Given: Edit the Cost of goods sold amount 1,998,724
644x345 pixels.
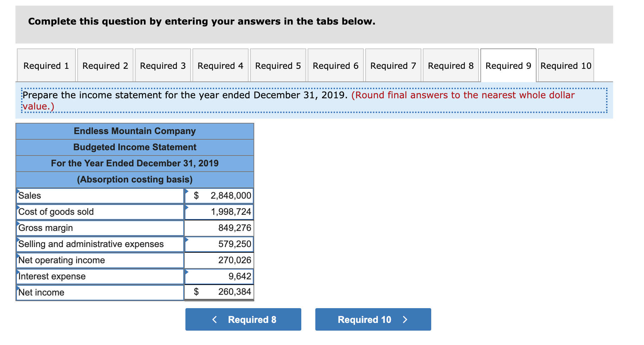Looking at the screenshot, I should (x=225, y=212).
